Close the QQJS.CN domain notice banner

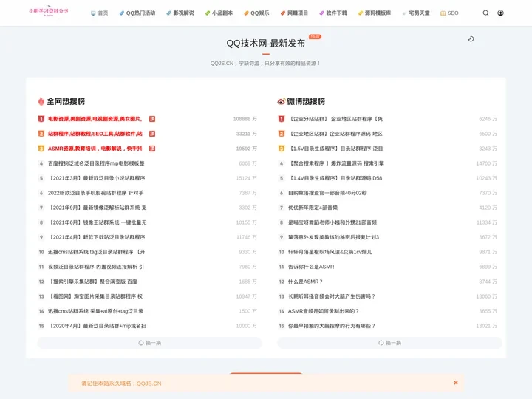pyautogui.click(x=456, y=383)
